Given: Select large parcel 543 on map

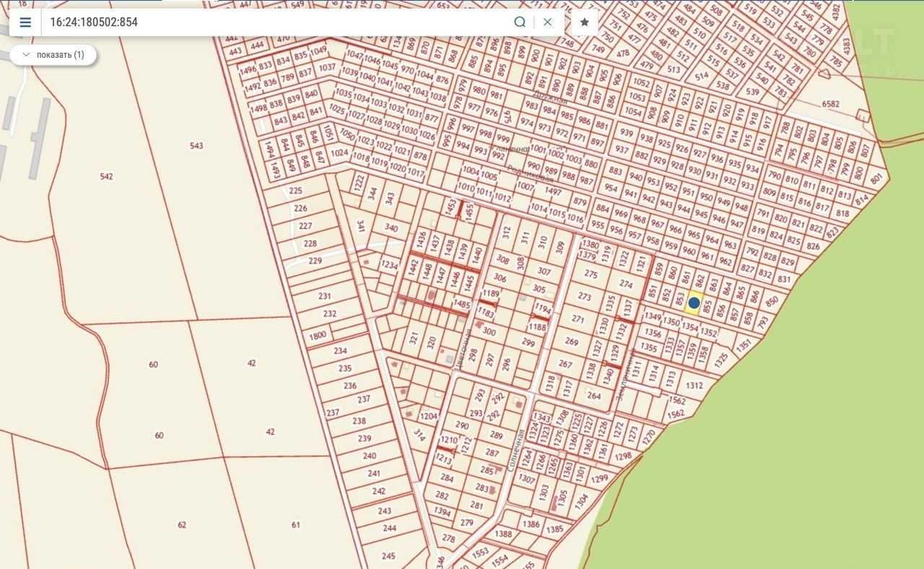Looking at the screenshot, I should tap(196, 146).
